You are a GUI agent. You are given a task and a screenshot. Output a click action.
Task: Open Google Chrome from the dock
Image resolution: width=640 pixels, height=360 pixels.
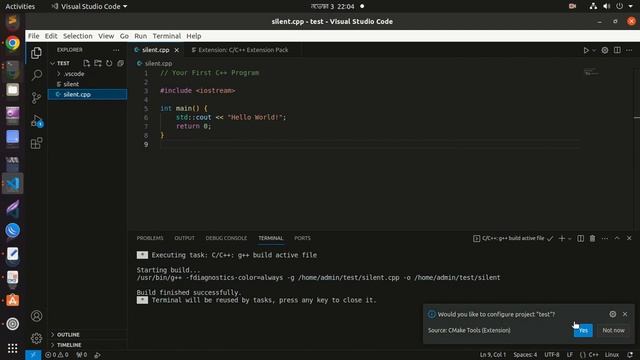click(x=13, y=43)
